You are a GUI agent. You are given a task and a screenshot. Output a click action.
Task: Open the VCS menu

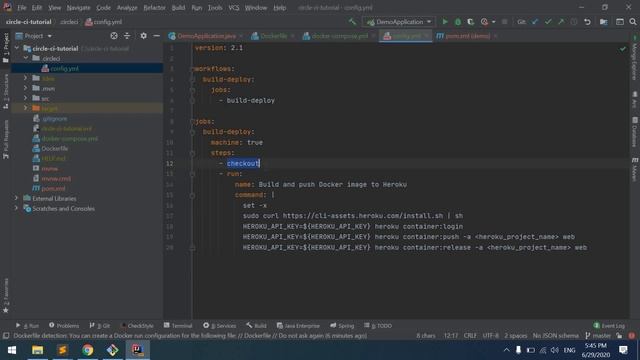[x=234, y=8]
